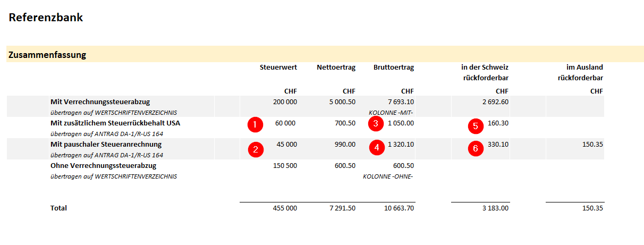Select Ohne Verrechnungssteuerabzug row label
The width and height of the screenshot is (644, 245).
103,165
